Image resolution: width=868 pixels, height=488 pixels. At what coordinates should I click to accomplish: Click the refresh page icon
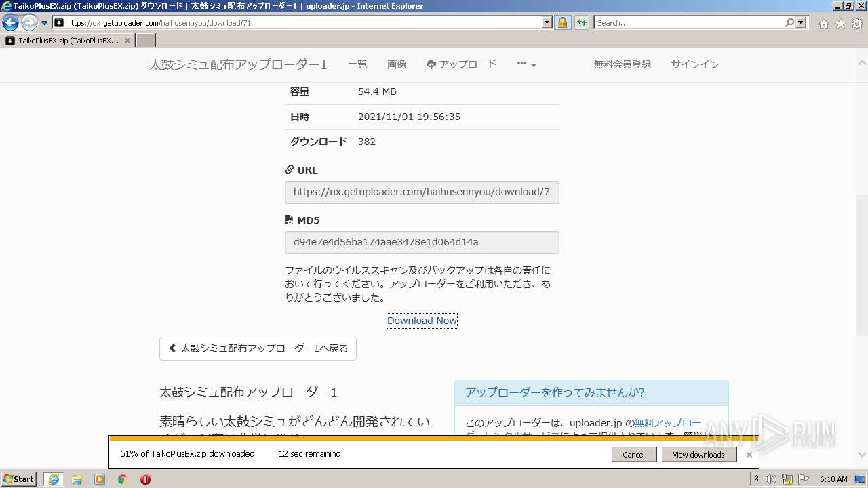[x=581, y=23]
